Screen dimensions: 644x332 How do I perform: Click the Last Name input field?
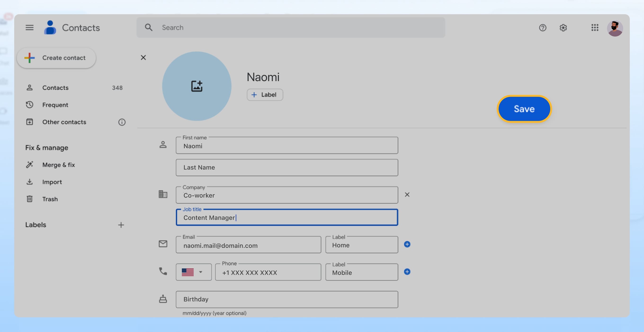[286, 167]
